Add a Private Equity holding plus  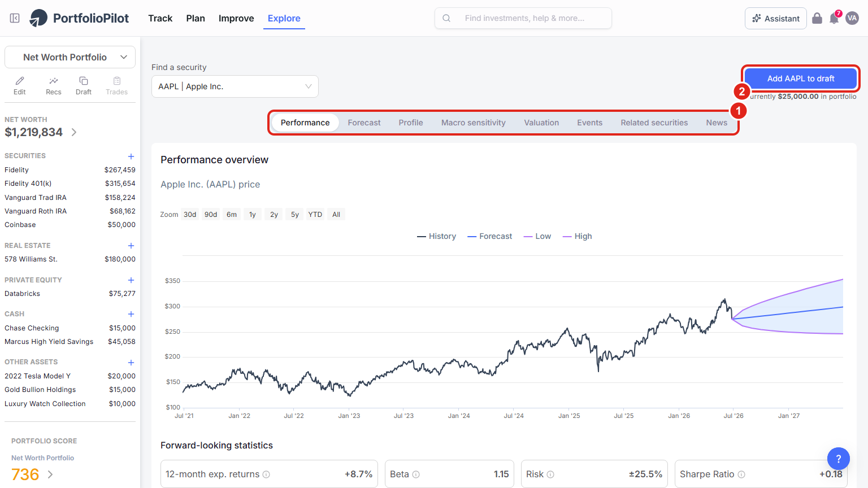pos(131,280)
